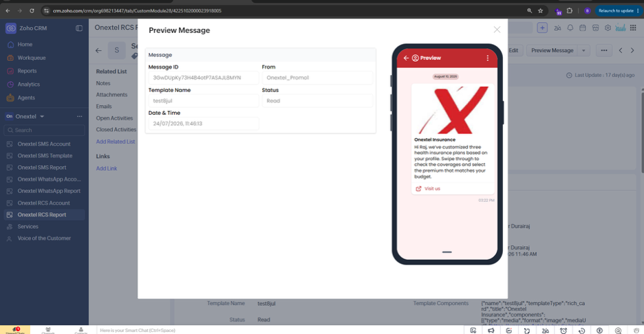Click Add Link under Links
Viewport: 644px width, 334px height.
pos(107,168)
